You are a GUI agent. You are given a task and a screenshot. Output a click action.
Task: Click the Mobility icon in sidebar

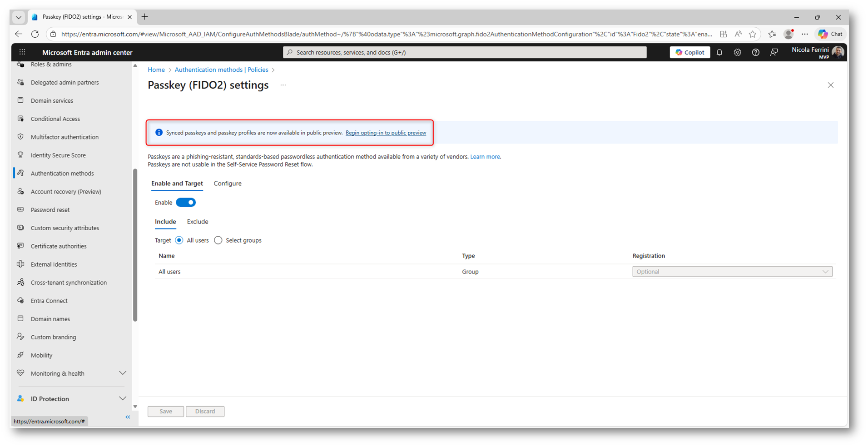(x=20, y=355)
